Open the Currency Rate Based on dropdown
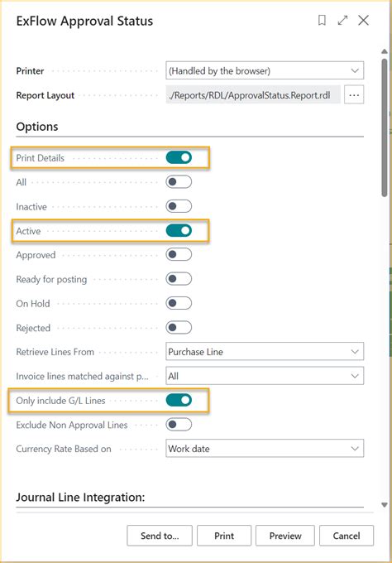Viewport: 392px width, 563px height. click(x=265, y=448)
